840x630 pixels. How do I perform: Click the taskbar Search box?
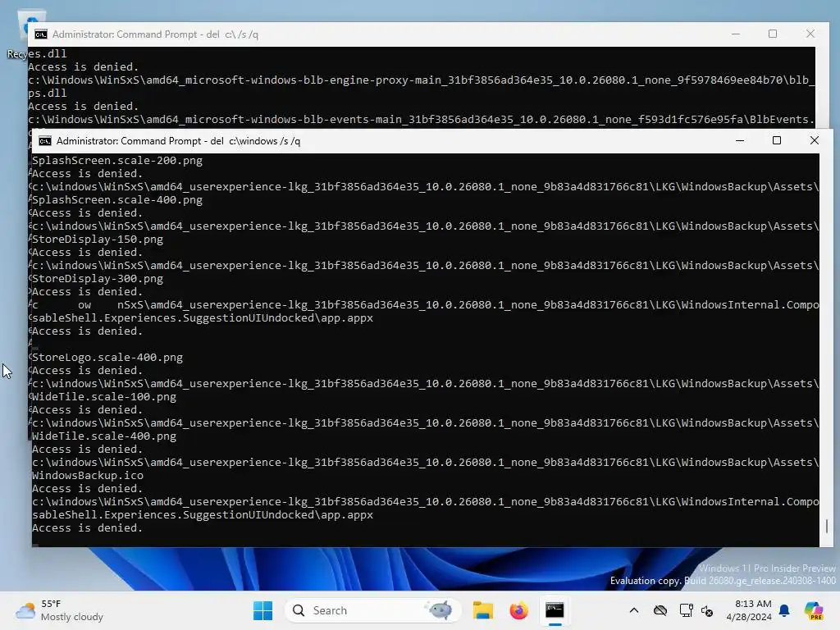[x=372, y=610]
